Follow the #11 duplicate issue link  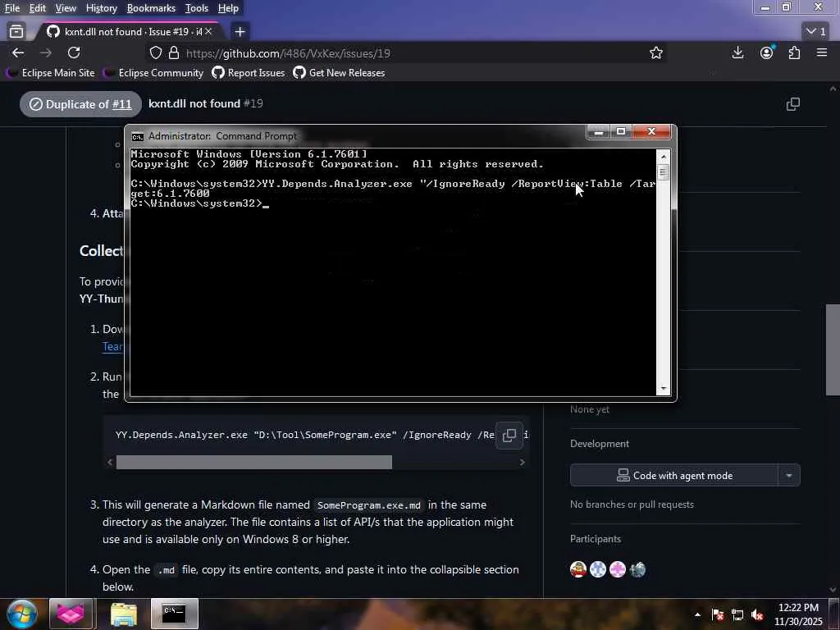pos(121,104)
